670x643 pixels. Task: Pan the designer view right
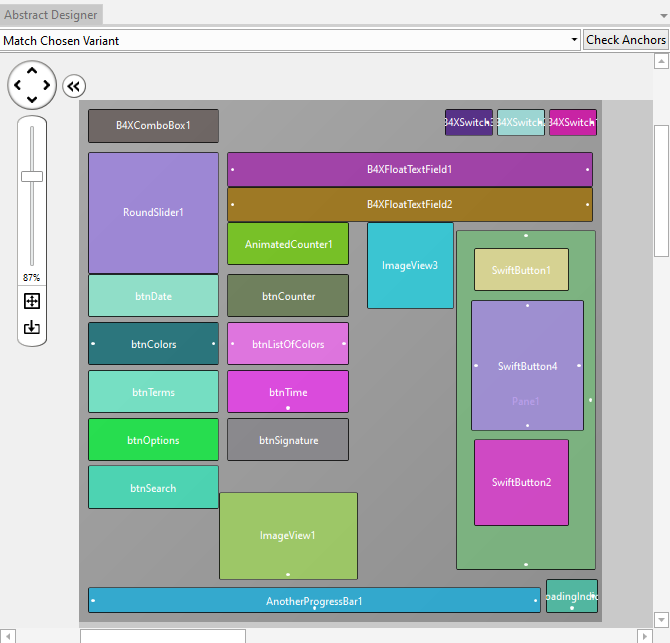pos(47,85)
